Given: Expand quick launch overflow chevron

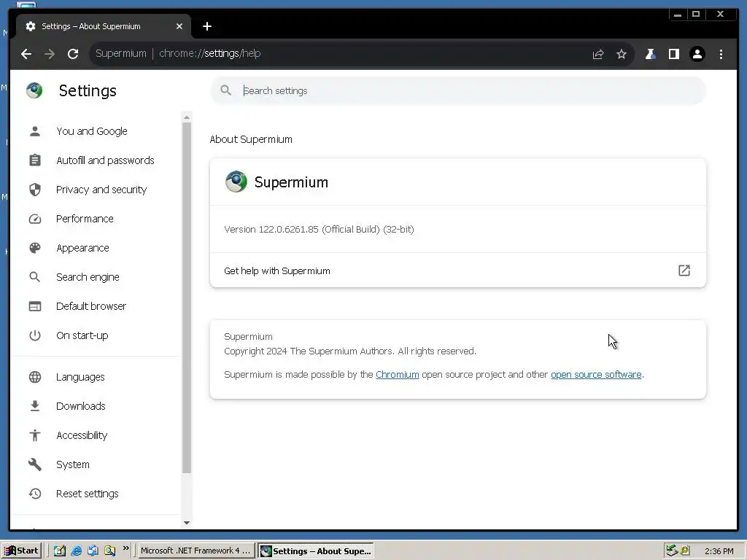Looking at the screenshot, I should (x=125, y=548).
